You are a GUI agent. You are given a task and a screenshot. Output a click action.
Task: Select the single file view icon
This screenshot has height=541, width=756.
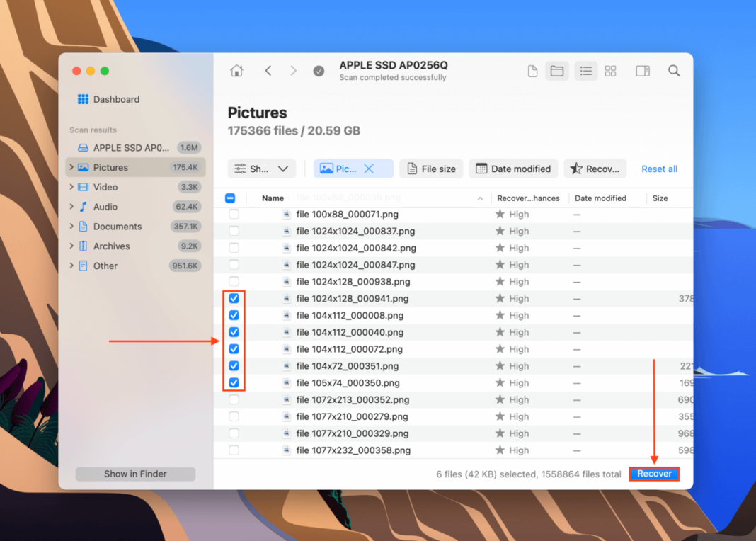(532, 71)
